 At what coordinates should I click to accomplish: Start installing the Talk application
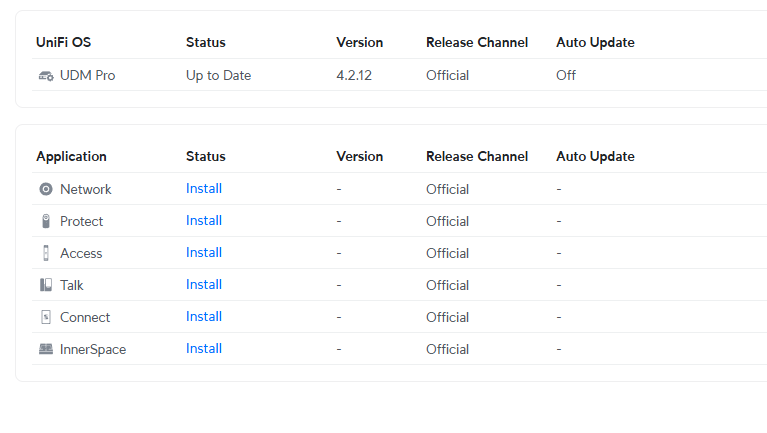pyautogui.click(x=204, y=285)
